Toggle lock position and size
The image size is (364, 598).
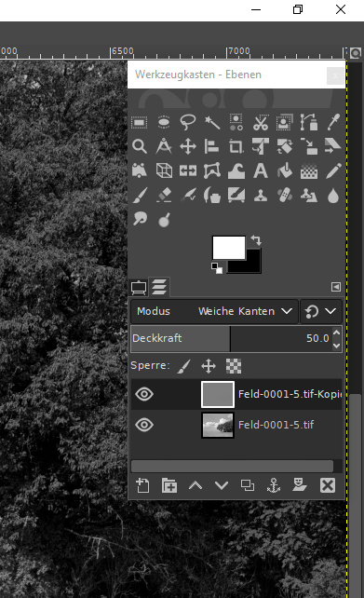click(x=209, y=366)
